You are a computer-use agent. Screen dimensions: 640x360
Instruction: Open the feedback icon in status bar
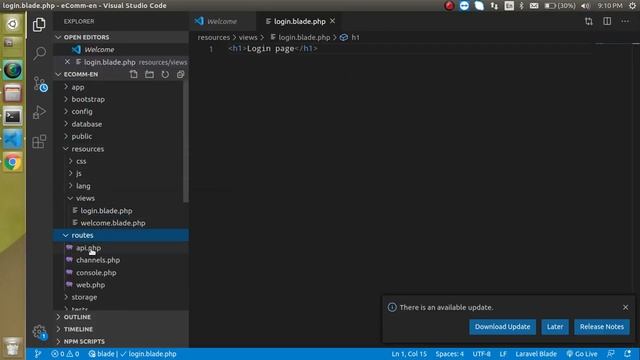611,354
